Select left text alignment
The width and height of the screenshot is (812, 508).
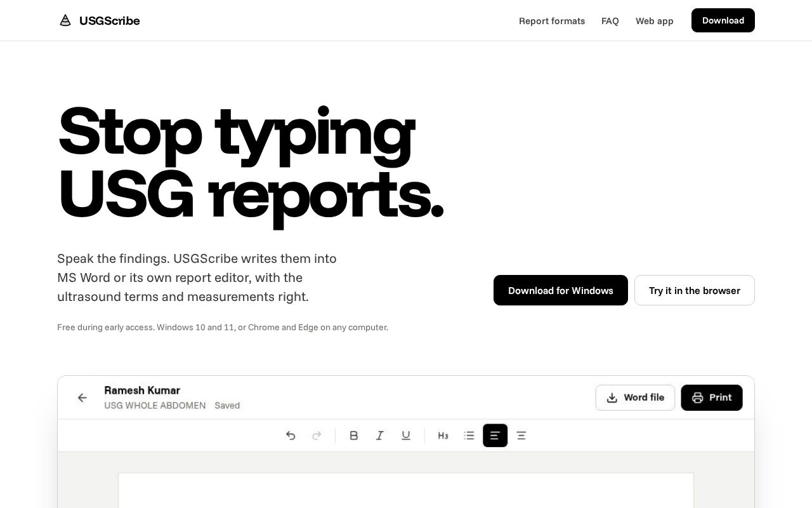[495, 436]
